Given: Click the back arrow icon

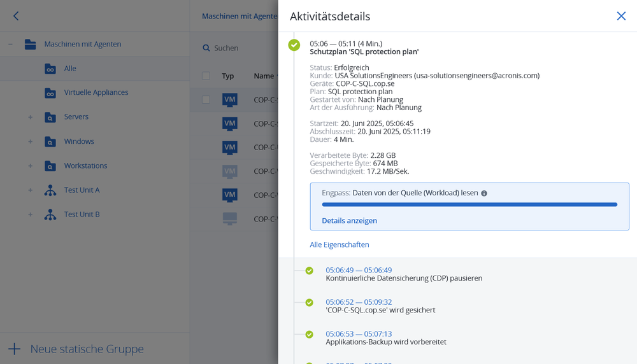Looking at the screenshot, I should point(16,16).
